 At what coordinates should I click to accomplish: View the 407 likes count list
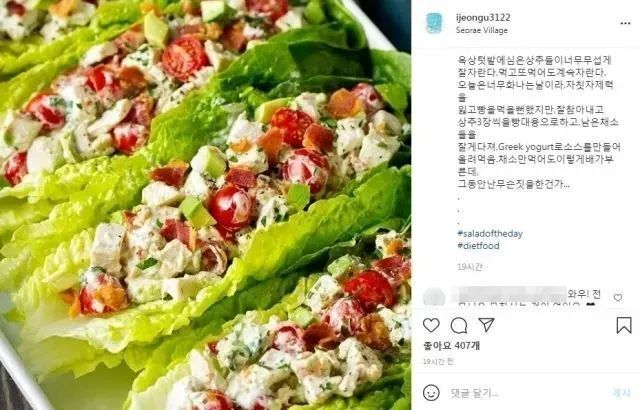tap(451, 346)
